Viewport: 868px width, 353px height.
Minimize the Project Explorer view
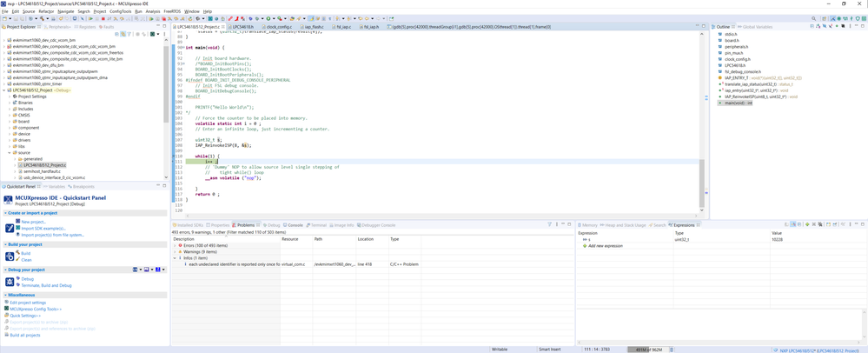click(158, 25)
